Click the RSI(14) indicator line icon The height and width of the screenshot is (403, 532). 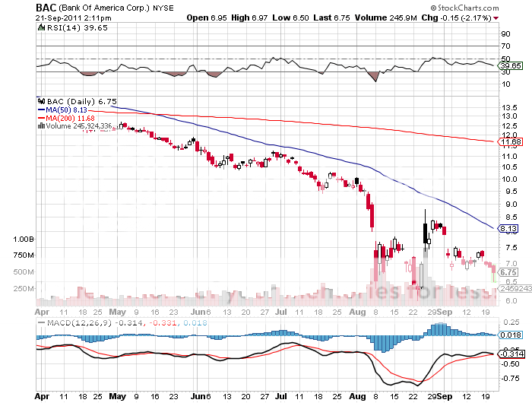[x=40, y=27]
